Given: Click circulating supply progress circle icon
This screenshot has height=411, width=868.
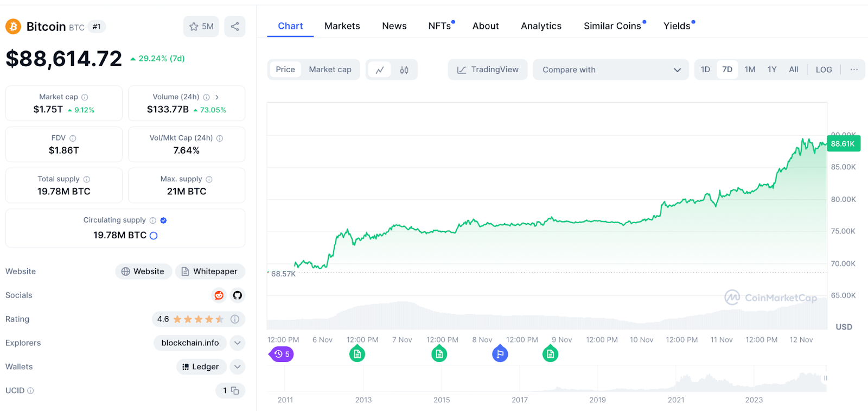Looking at the screenshot, I should pyautogui.click(x=154, y=236).
